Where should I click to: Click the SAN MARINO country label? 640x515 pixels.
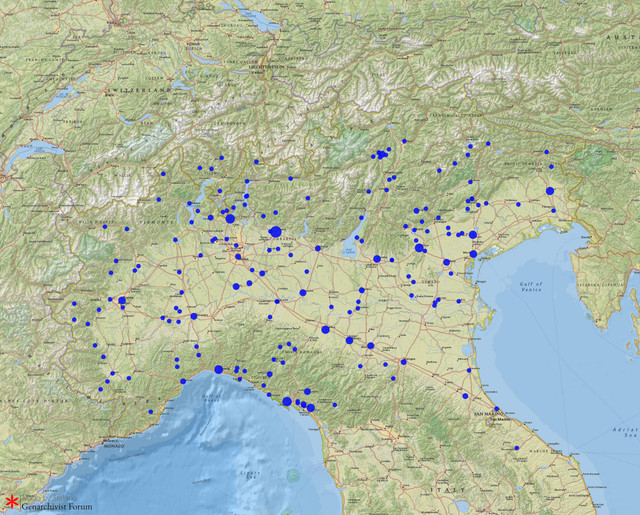pyautogui.click(x=487, y=414)
